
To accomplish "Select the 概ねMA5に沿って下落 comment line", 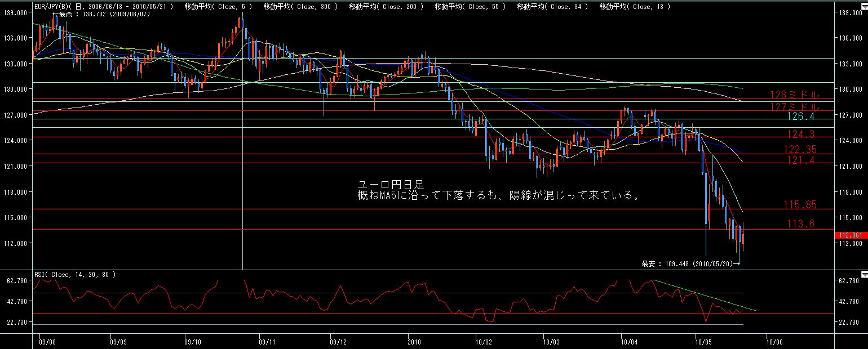I will (x=499, y=196).
